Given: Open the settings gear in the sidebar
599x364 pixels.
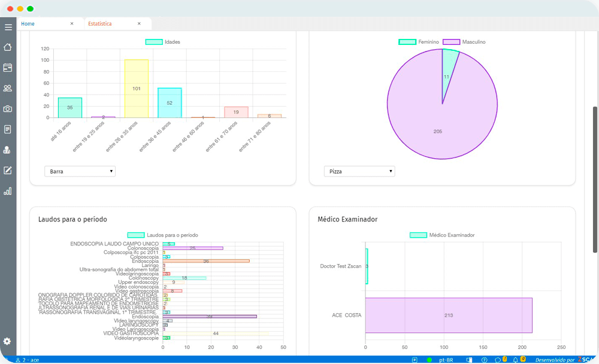Looking at the screenshot, I should [x=7, y=341].
